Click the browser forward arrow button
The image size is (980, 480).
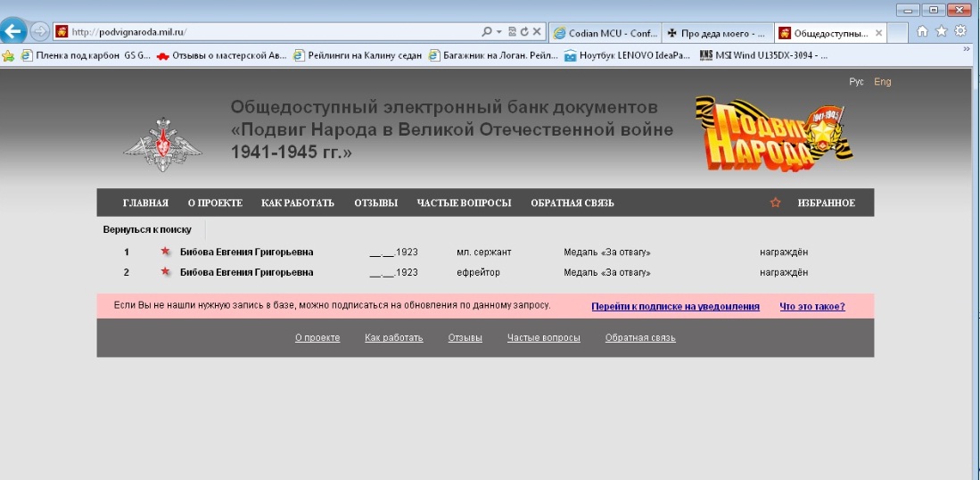[39, 31]
